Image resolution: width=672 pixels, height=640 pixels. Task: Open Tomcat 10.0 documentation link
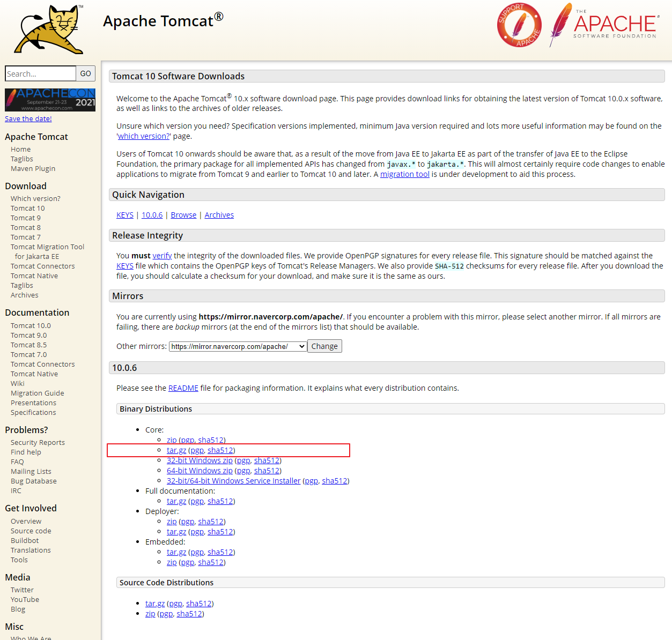tap(31, 325)
